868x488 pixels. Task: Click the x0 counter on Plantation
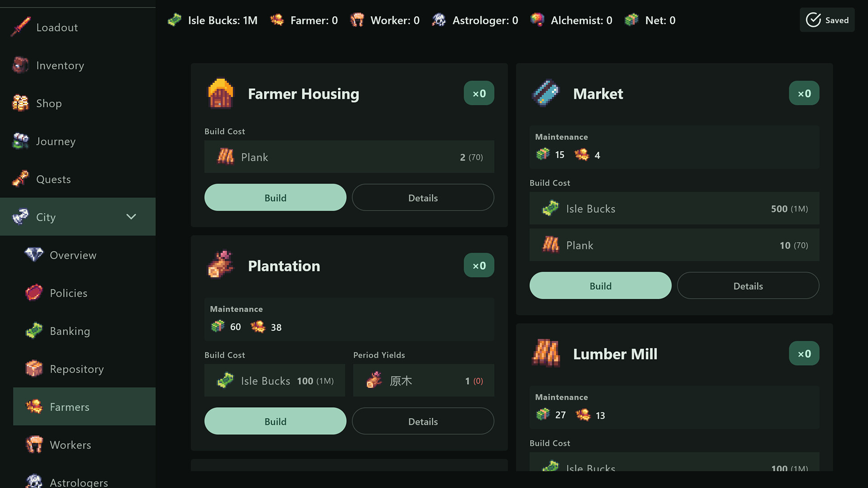[x=479, y=265]
